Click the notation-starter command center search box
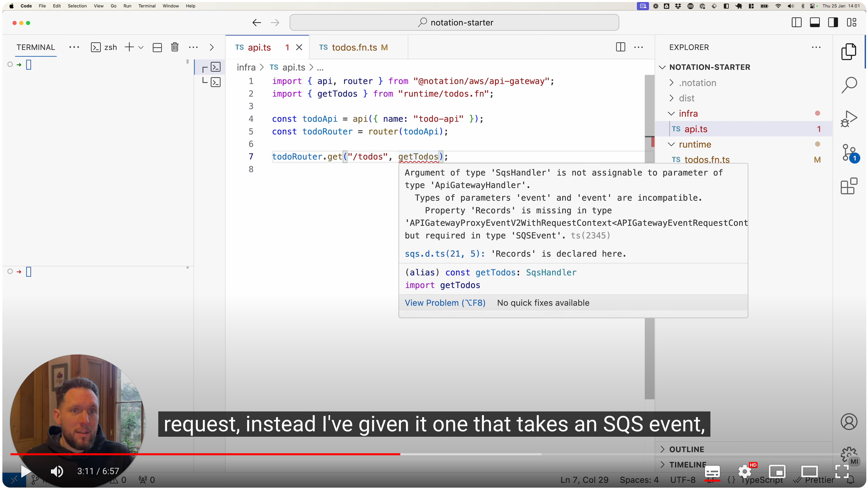868x489 pixels. pos(454,23)
